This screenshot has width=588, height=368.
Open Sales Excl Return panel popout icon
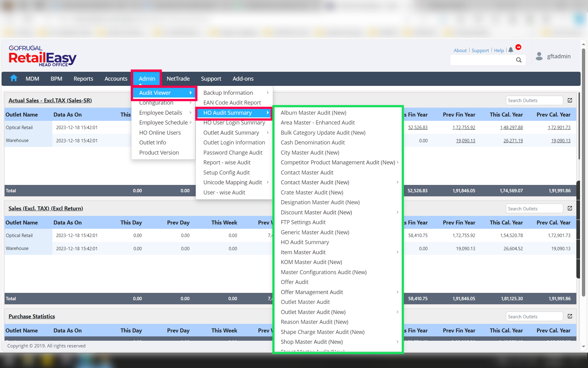(570, 208)
